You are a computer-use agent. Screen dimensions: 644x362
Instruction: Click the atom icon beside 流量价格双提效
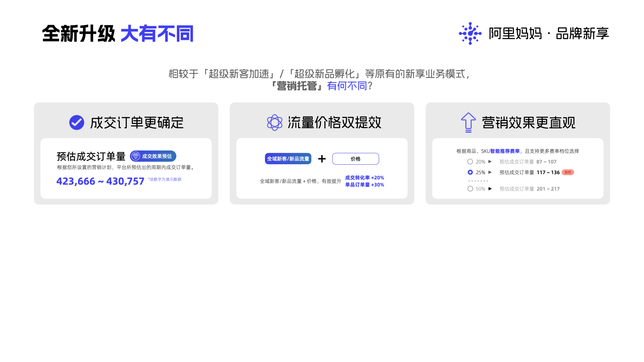coord(275,123)
